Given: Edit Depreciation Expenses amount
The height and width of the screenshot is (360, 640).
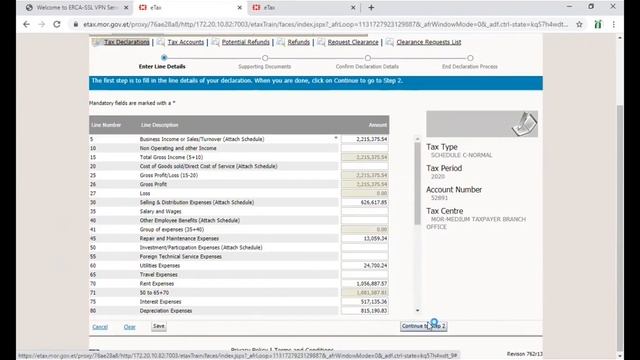Looking at the screenshot, I should 365,311.
